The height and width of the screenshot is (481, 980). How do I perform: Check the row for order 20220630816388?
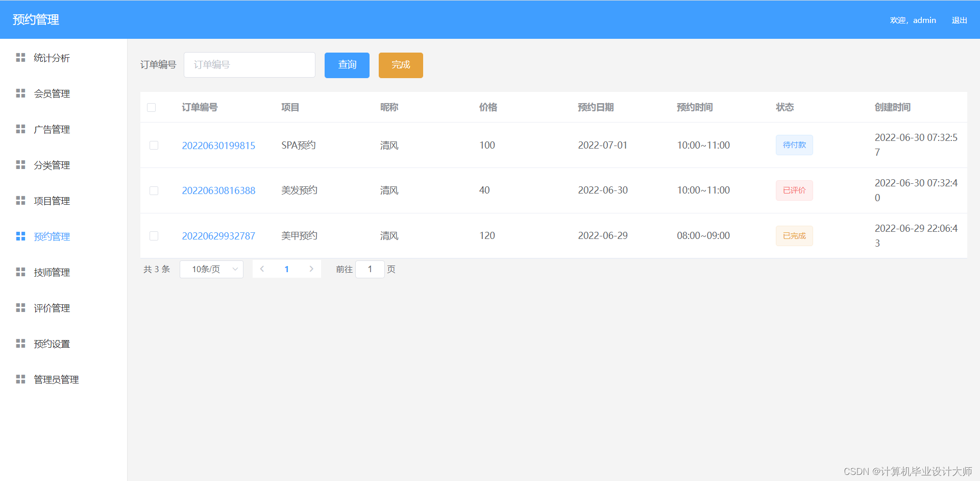click(x=154, y=190)
